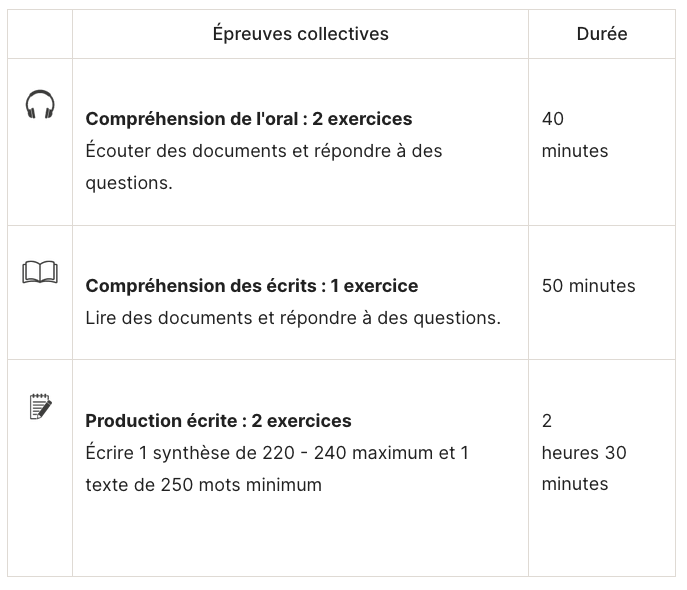Click the open book icon
Image resolution: width=687 pixels, height=590 pixels.
click(x=40, y=272)
